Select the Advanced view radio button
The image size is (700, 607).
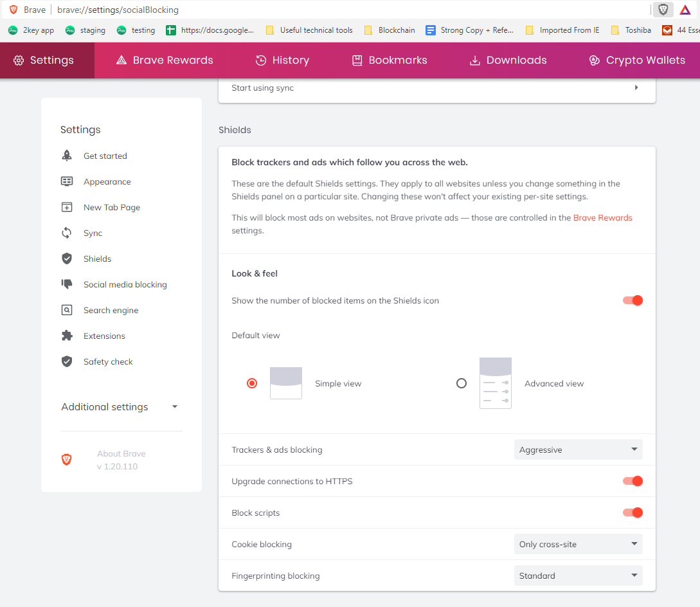coord(461,383)
